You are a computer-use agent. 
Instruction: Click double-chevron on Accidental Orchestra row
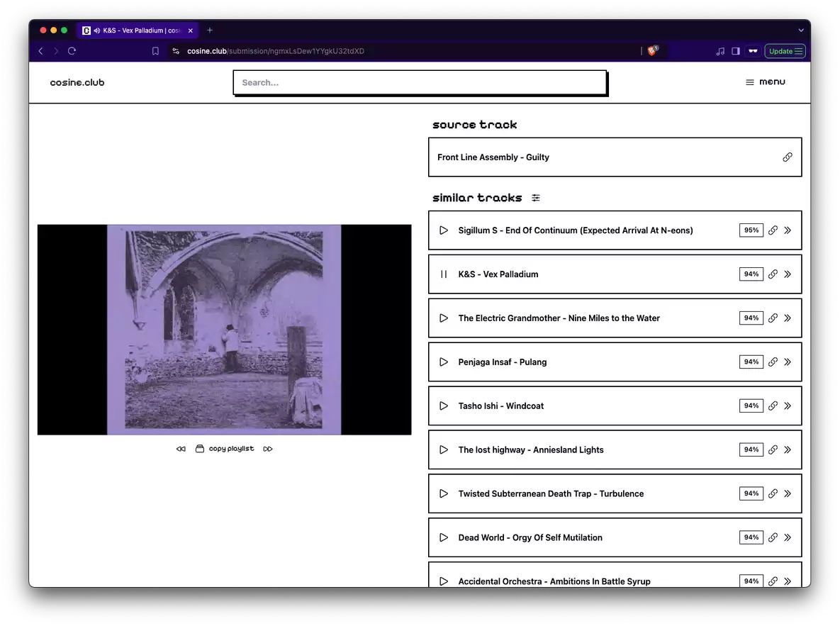tap(788, 581)
